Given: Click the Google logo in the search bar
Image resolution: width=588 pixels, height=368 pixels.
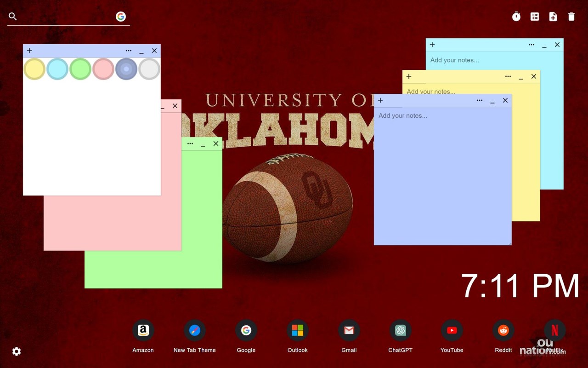Looking at the screenshot, I should tap(121, 17).
